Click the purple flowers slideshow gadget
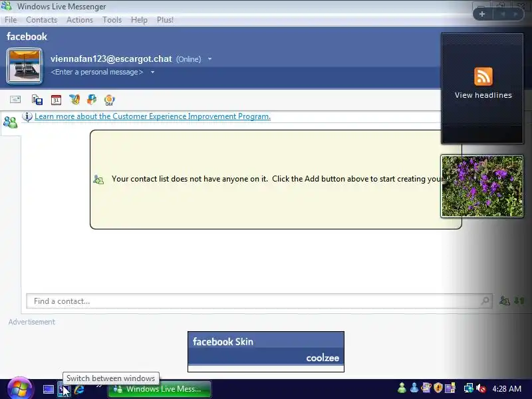Screen dimensions: 532x399 [482, 186]
